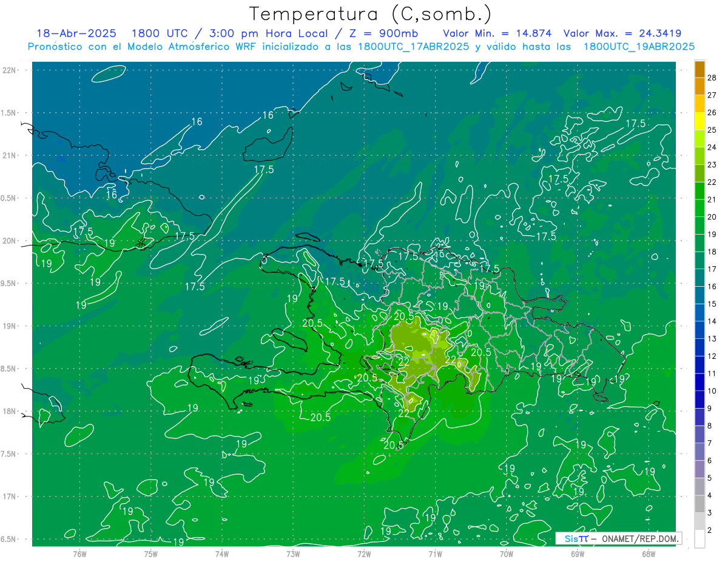Click the '75W' longitude axis label

pos(151,554)
